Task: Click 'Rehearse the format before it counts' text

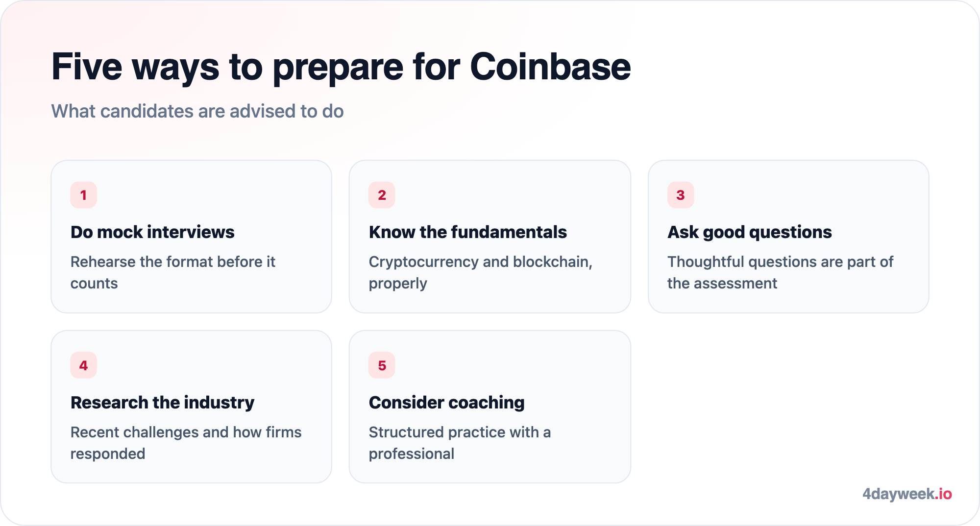Action: tap(173, 272)
